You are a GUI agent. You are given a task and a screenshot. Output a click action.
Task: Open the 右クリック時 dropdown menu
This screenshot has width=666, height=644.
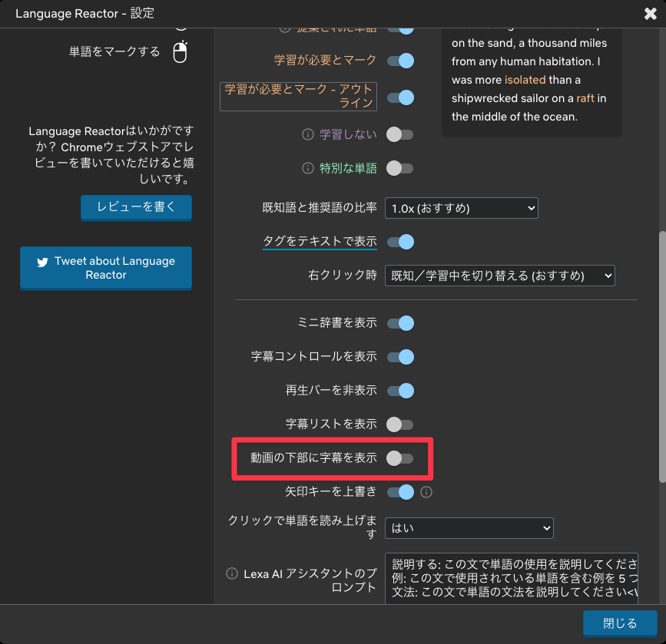[499, 276]
